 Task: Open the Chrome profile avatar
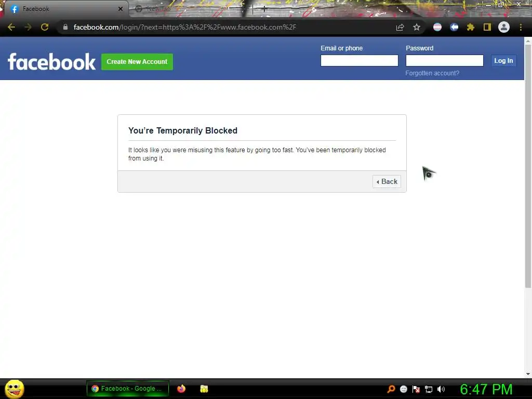click(504, 27)
